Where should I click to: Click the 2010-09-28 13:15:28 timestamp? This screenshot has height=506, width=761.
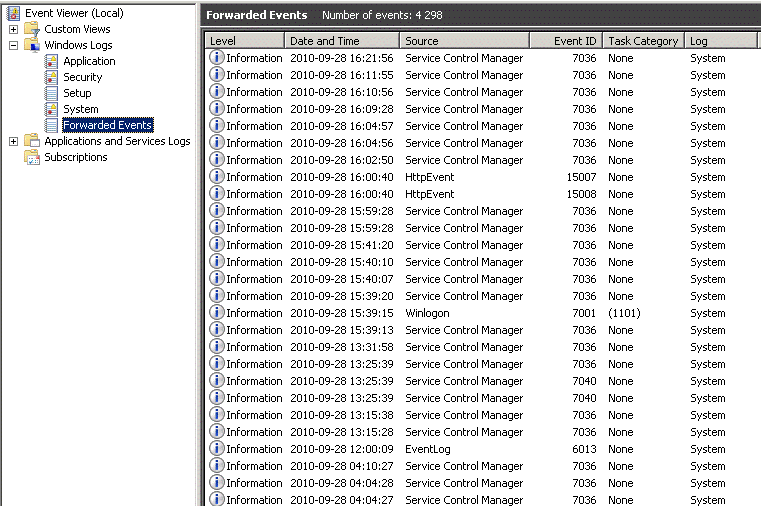tap(342, 432)
